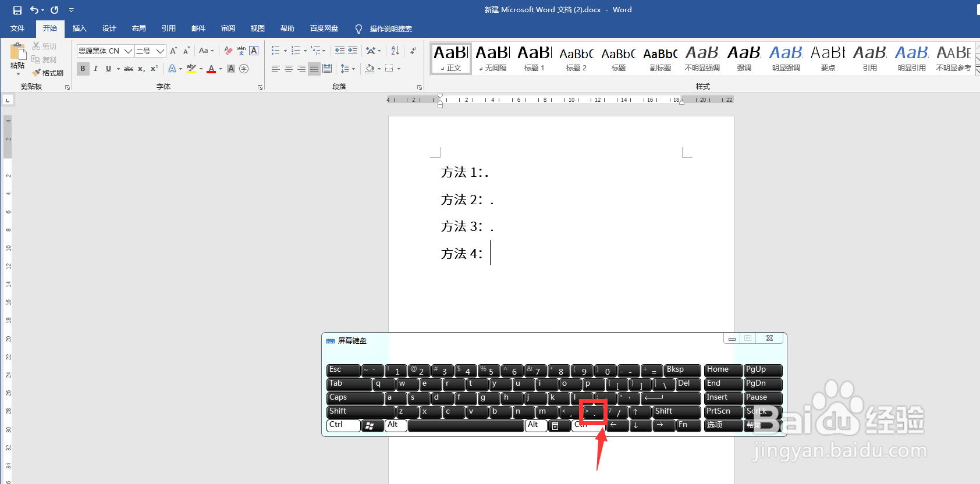The height and width of the screenshot is (484, 980).
Task: Apply strikethrough to the text
Action: click(129, 69)
